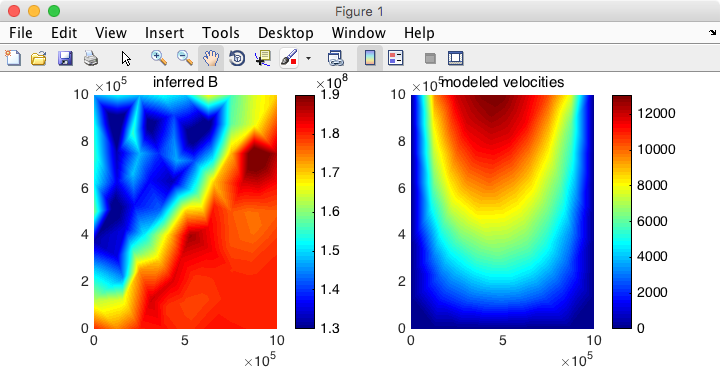Maximize Figure 1 with green button

pos(54,11)
